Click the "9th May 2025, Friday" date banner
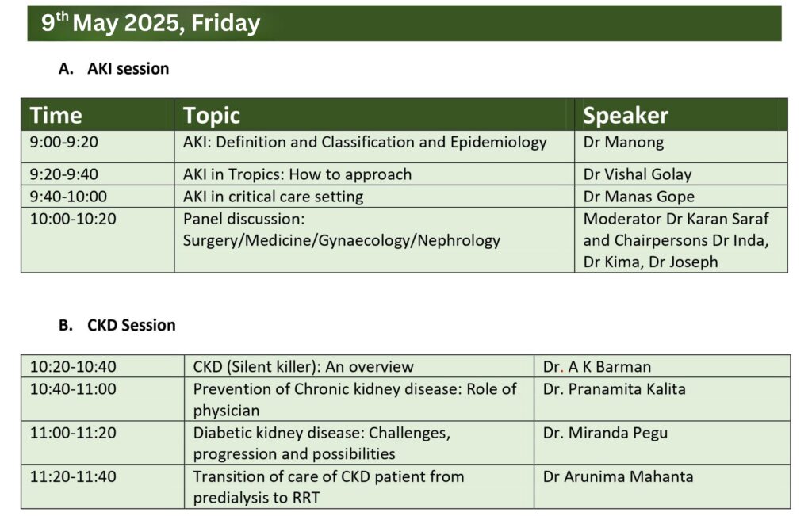This screenshot has height=516, width=812. coord(151,23)
